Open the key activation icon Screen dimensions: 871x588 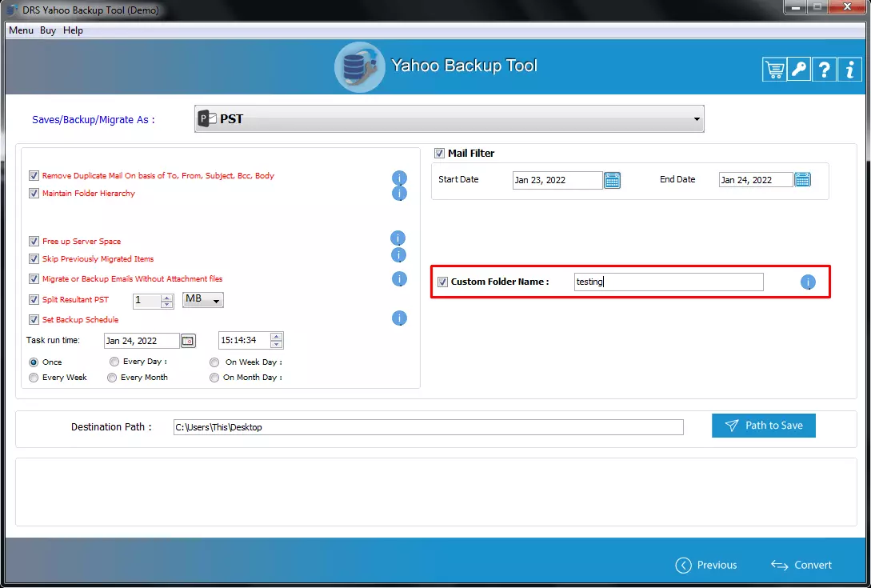[799, 70]
